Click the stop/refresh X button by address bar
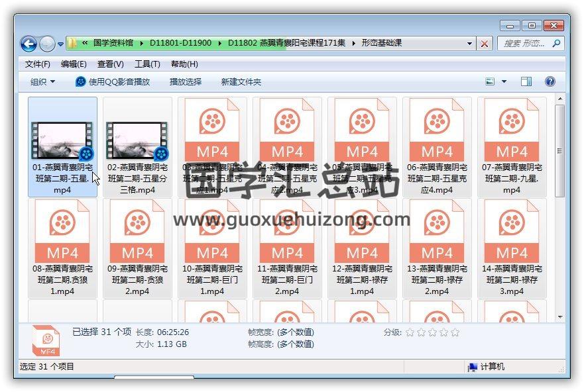This screenshot has height=392, width=584. tap(485, 44)
